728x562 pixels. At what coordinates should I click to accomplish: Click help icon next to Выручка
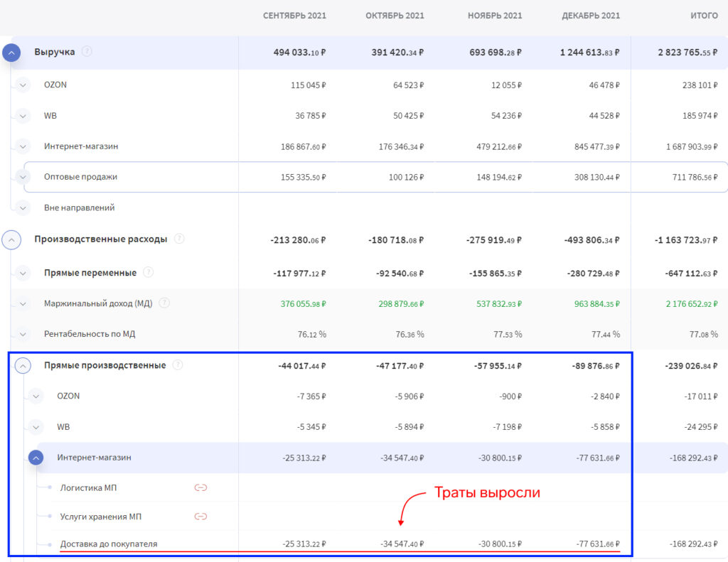click(x=87, y=51)
